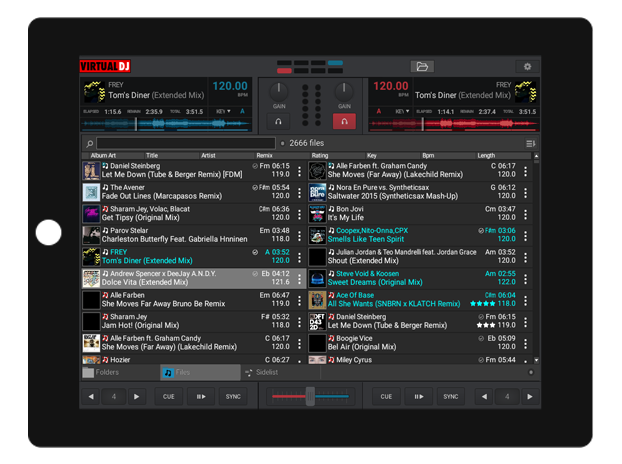Open the folder browser icon at top
This screenshot has width=622, height=464.
click(422, 66)
